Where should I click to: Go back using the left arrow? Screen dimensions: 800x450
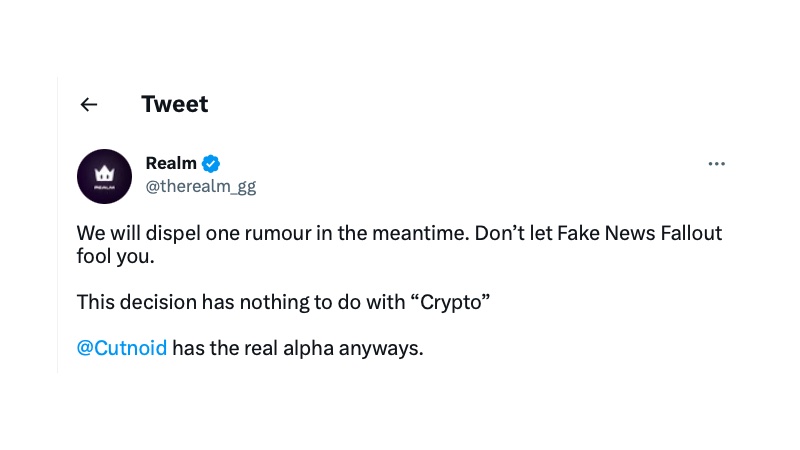pos(89,105)
